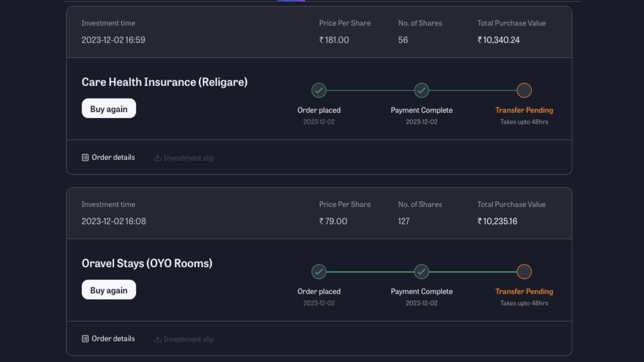Click price per share ₹181.00
The image size is (644, 362).
click(x=334, y=40)
